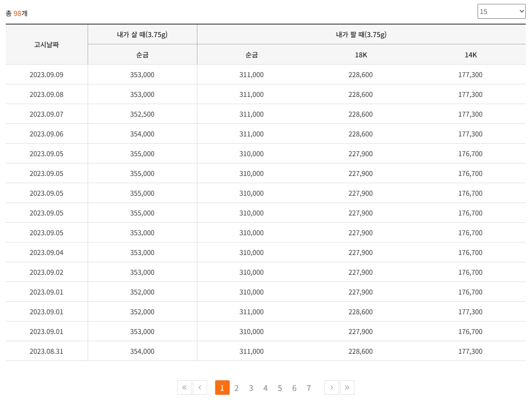This screenshot has width=532, height=402.
Task: Click the 18K column header
Action: pos(361,55)
